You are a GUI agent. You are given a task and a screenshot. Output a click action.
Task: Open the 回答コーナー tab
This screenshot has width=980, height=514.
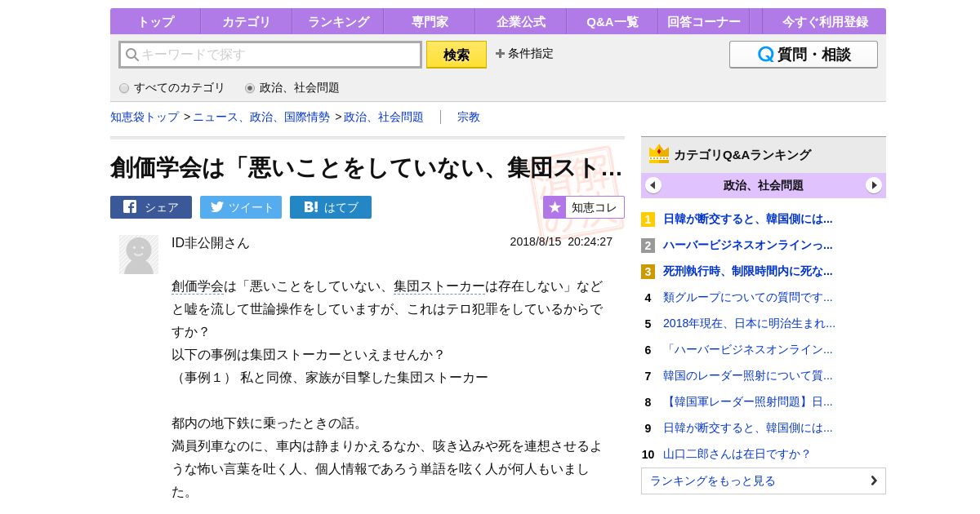pyautogui.click(x=703, y=22)
